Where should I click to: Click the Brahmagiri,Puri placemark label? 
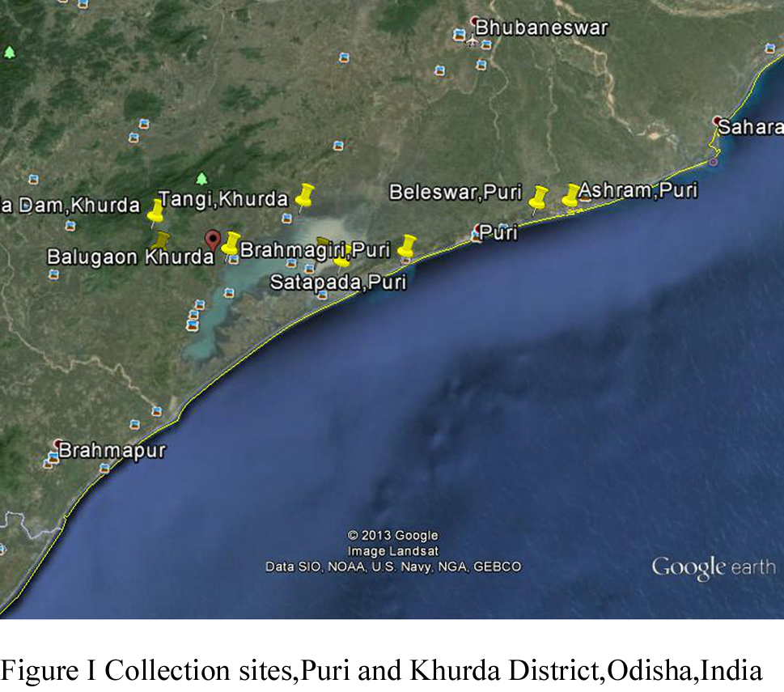(x=315, y=248)
